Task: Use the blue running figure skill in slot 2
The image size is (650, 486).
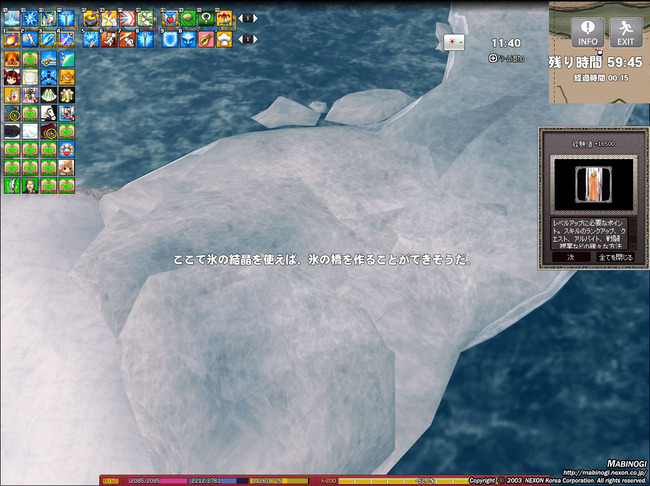Action: 30,40
